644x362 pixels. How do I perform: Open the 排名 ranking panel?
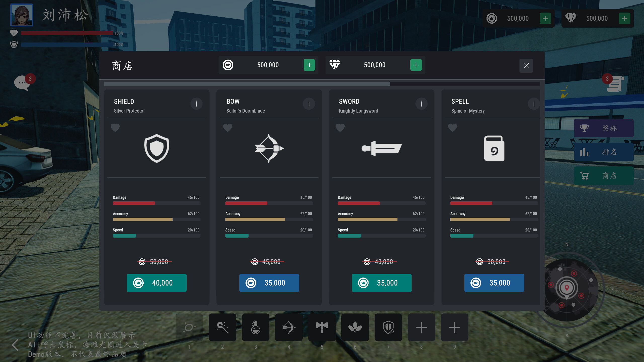tap(604, 152)
